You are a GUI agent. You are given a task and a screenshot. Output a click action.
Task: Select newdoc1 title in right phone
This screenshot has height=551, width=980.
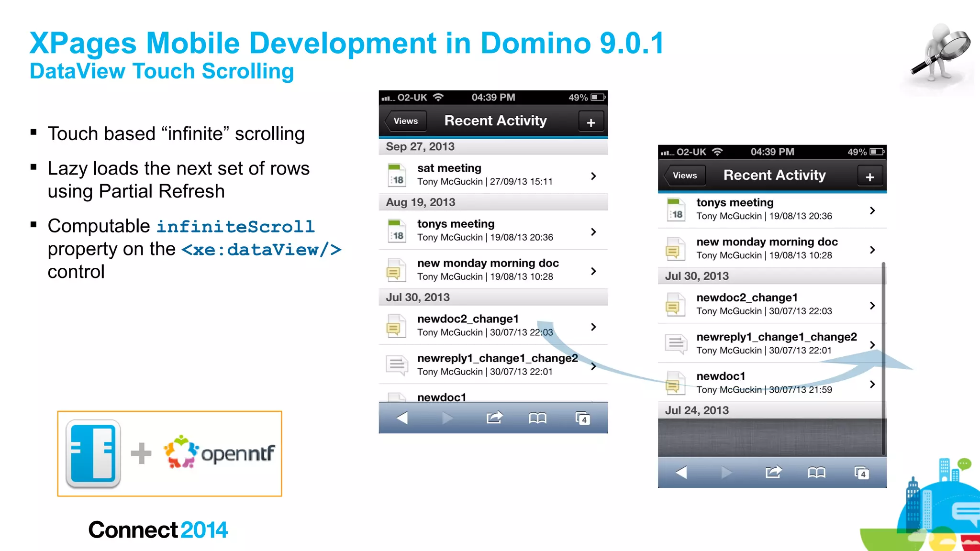coord(721,376)
